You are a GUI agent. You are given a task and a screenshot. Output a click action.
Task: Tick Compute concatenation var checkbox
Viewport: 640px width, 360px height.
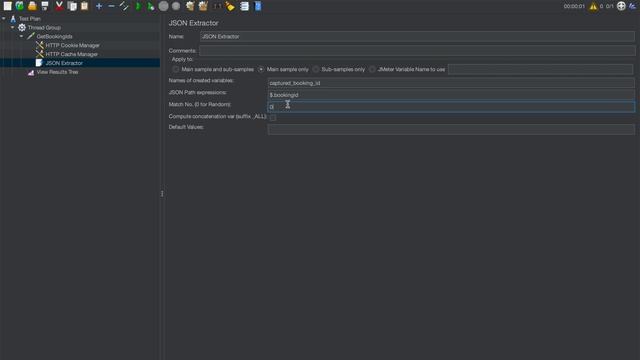[273, 118]
